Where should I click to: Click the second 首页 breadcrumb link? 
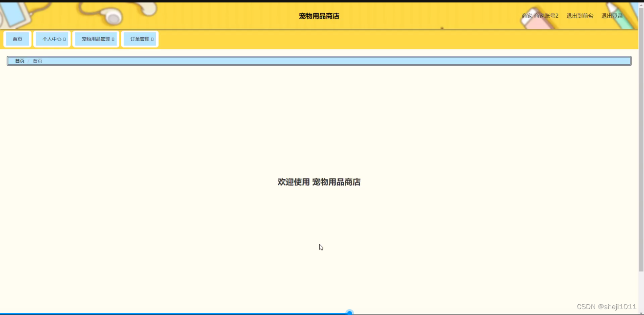[x=37, y=61]
